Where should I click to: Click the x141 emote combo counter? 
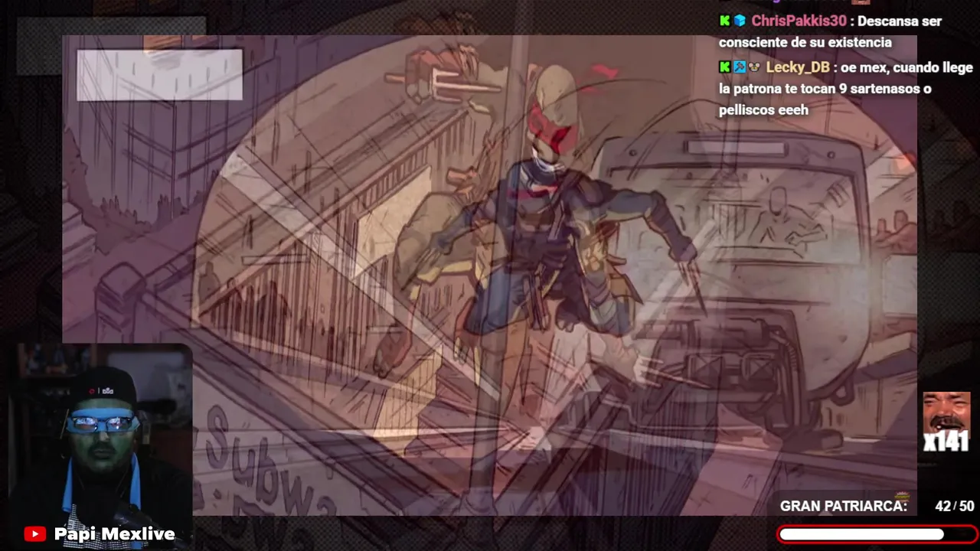[x=946, y=442]
